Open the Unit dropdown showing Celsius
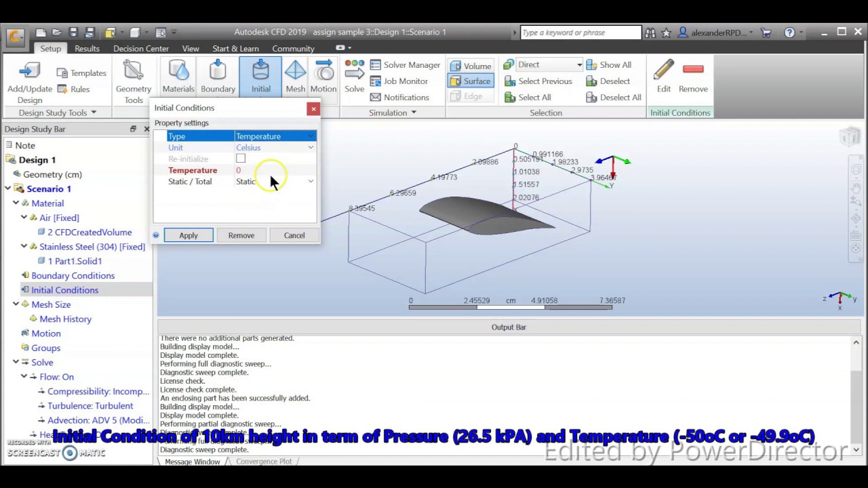Image resolution: width=868 pixels, height=488 pixels. pyautogui.click(x=275, y=147)
